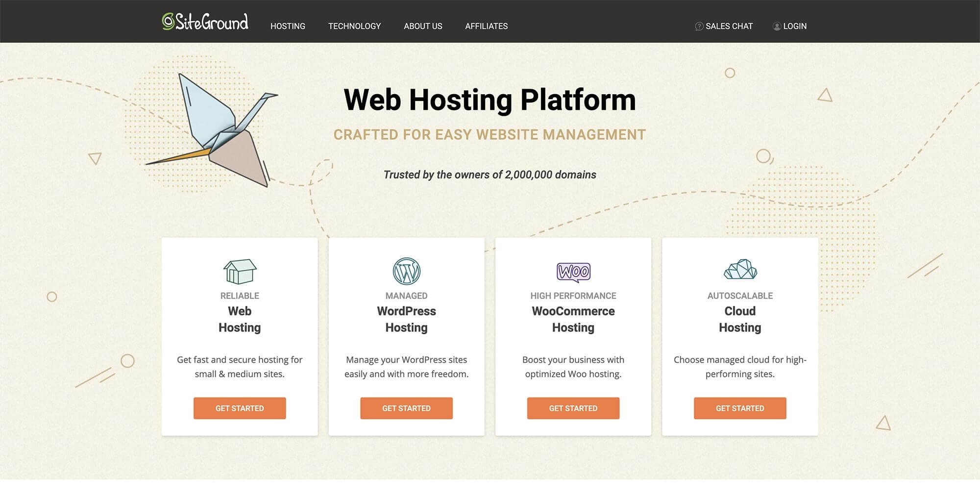Get started with Cloud Hosting
The height and width of the screenshot is (503, 980).
coord(740,408)
